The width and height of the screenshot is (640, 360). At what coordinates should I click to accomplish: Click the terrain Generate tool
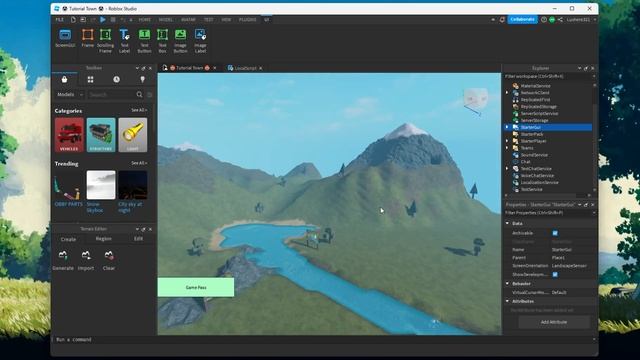tap(63, 260)
